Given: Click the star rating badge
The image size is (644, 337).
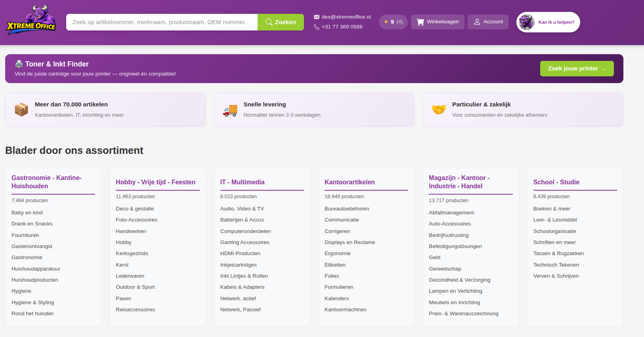Looking at the screenshot, I should (393, 22).
